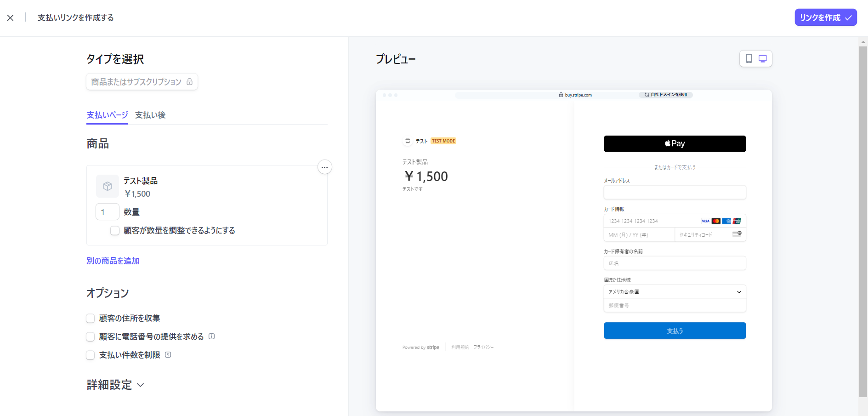
Task: Click the テスト store icon in preview
Action: [x=408, y=141]
